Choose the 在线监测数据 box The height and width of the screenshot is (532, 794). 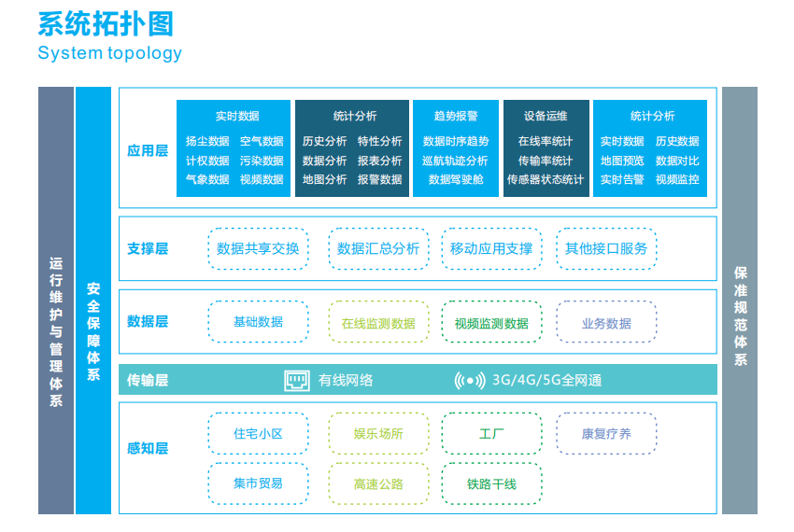point(378,323)
